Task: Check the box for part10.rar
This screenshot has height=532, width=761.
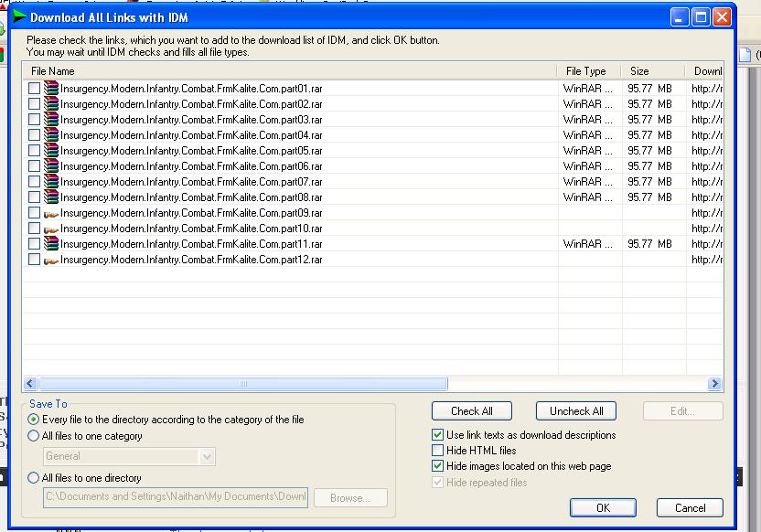Action: (34, 228)
